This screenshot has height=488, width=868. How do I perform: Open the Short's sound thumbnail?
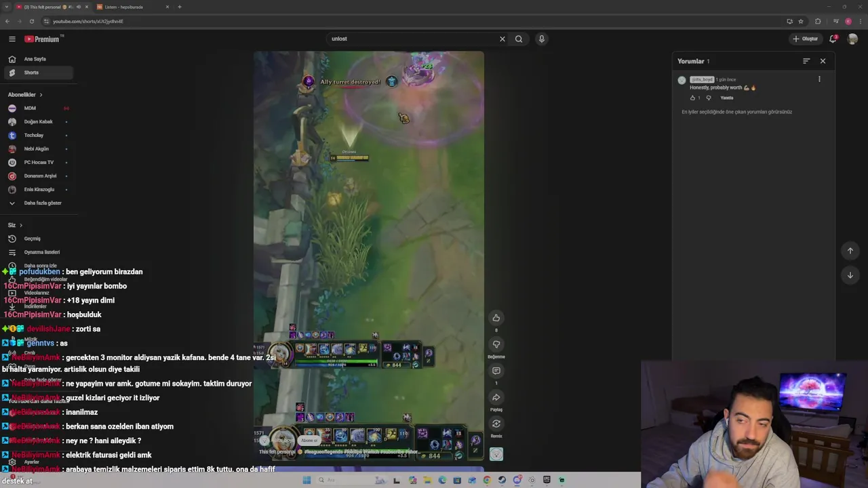496,454
